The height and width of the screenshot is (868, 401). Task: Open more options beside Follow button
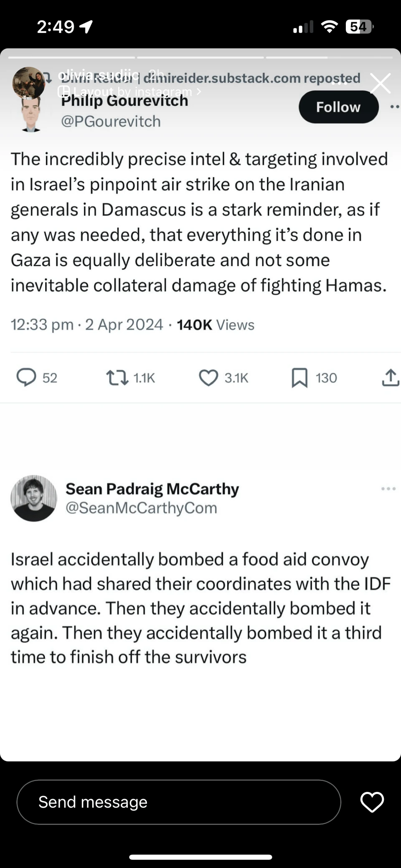click(x=395, y=107)
